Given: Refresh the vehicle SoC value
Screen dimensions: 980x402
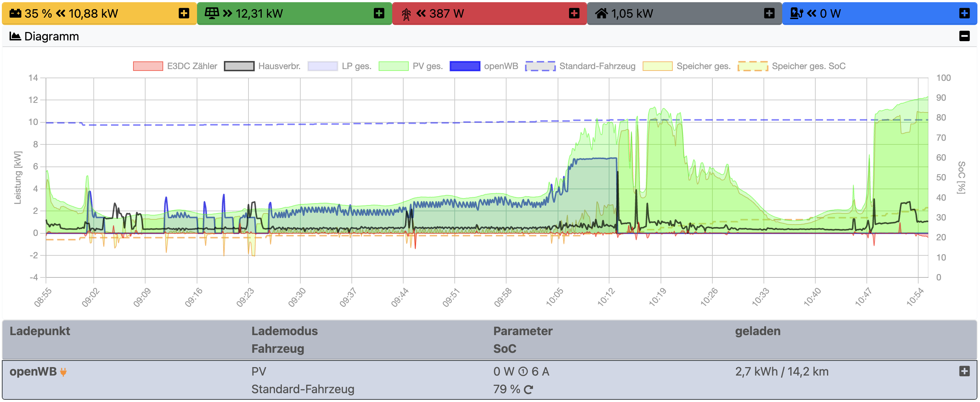Looking at the screenshot, I should [528, 390].
